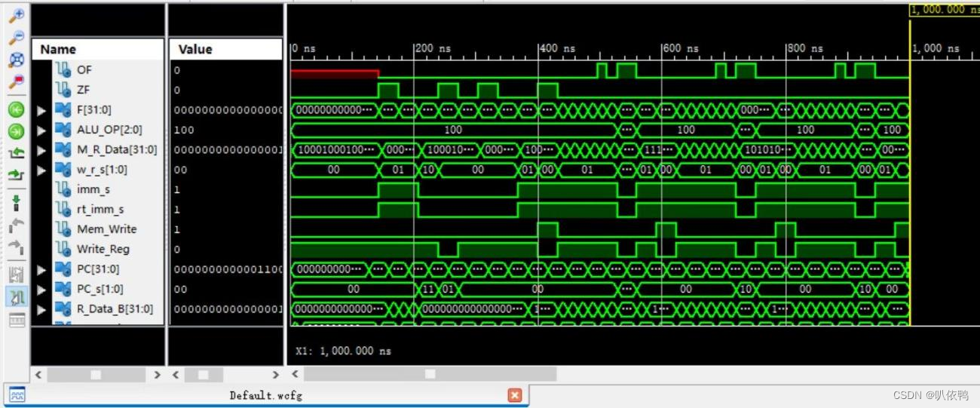Screen dimensions: 980x408
Task: Click the bus icon beside ALU_OP[2:0]
Action: [64, 130]
